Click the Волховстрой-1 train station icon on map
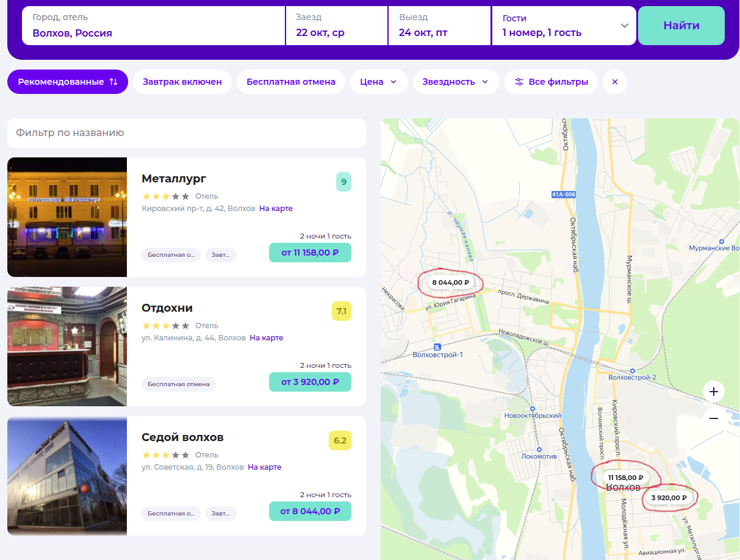Image resolution: width=740 pixels, height=560 pixels. click(436, 346)
